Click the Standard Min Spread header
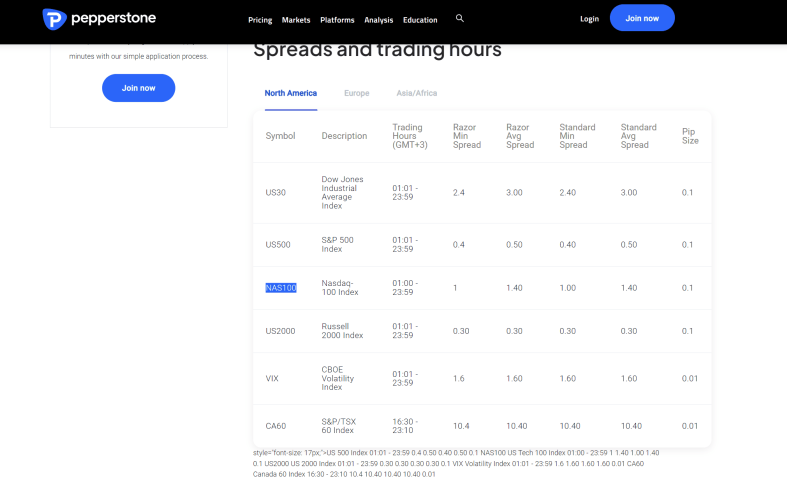787x498 pixels. (577, 136)
